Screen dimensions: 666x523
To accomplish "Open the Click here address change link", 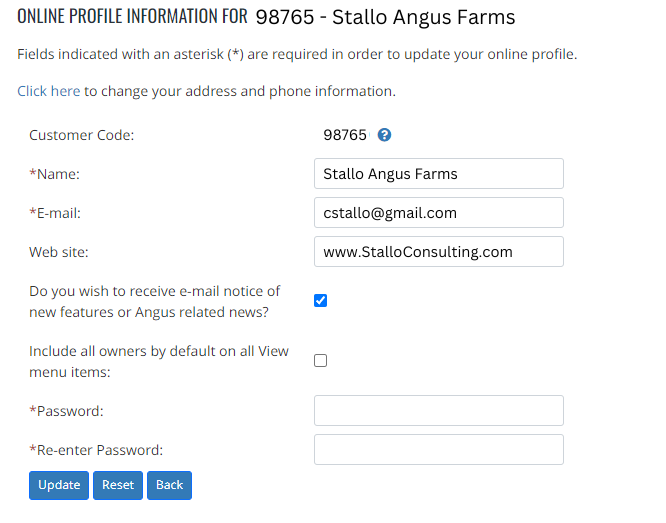I will pos(48,91).
